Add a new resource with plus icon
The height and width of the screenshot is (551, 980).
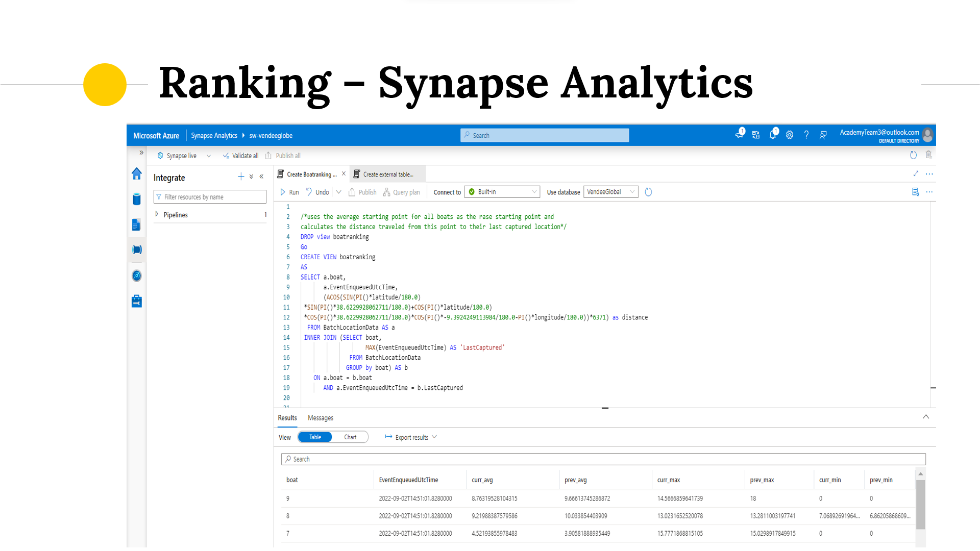click(241, 177)
